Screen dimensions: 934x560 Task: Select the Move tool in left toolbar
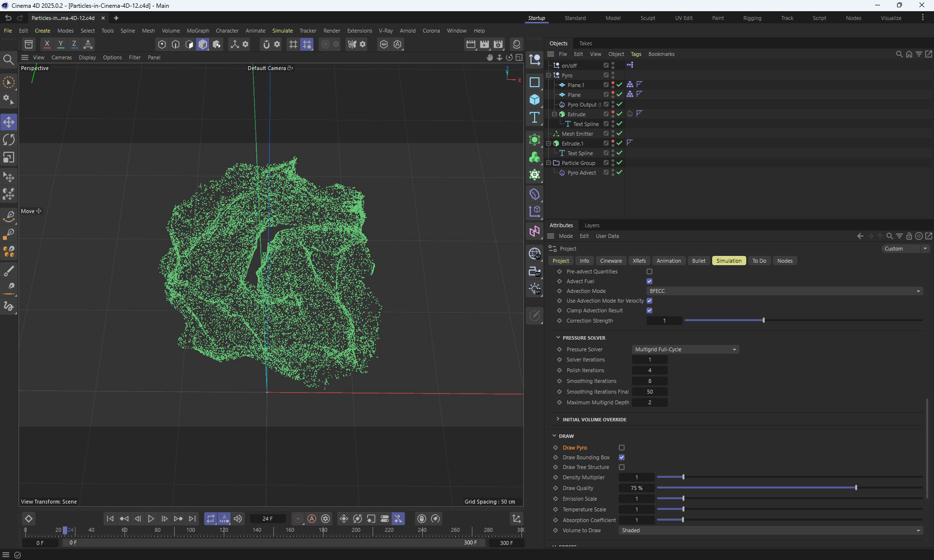pos(9,122)
